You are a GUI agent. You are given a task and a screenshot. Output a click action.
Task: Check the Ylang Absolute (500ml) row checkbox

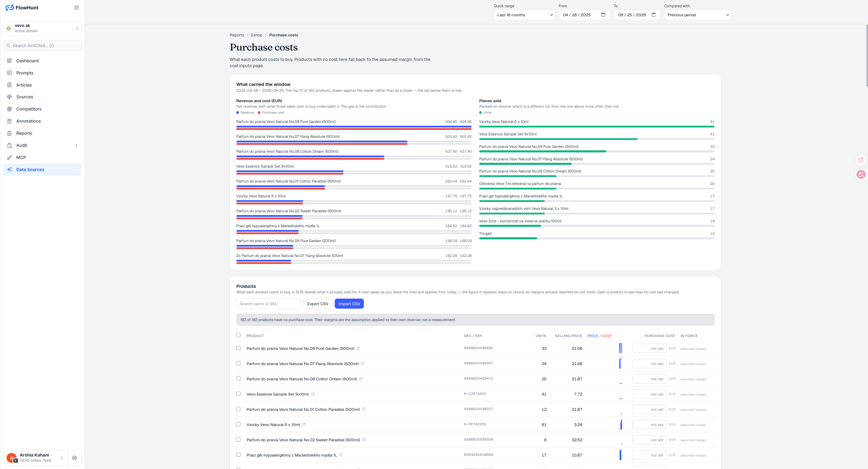click(238, 363)
